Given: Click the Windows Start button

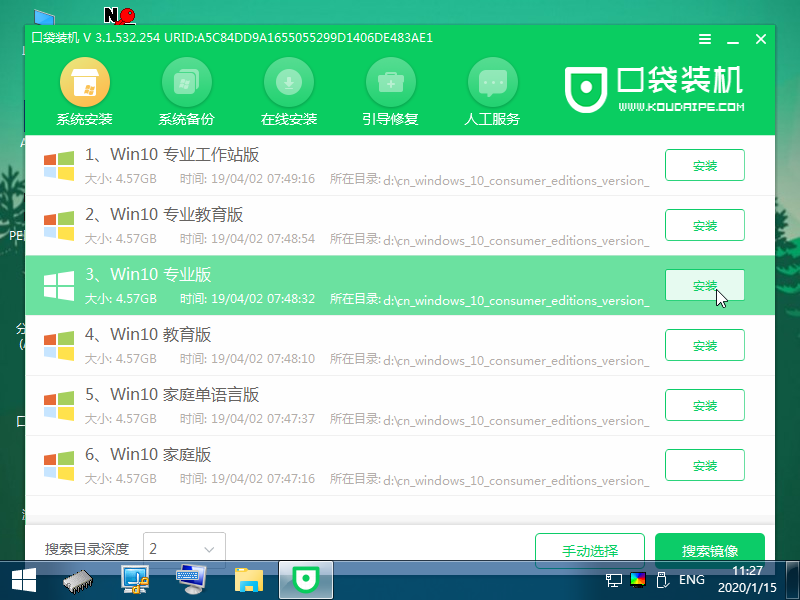Looking at the screenshot, I should 22,580.
